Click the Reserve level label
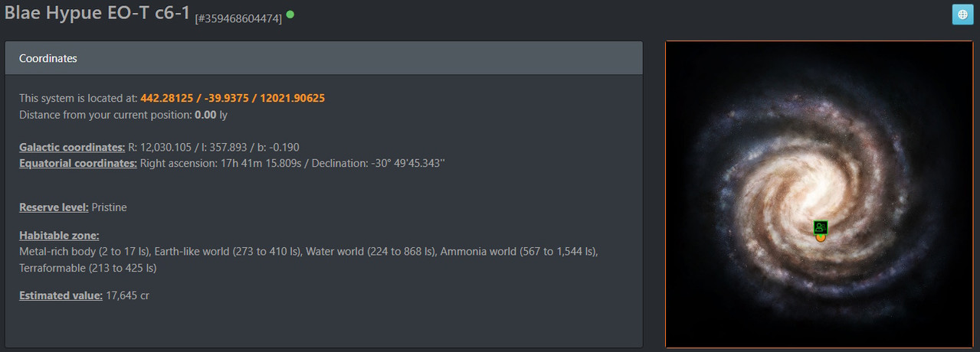This screenshot has height=352, width=980. pyautogui.click(x=54, y=207)
